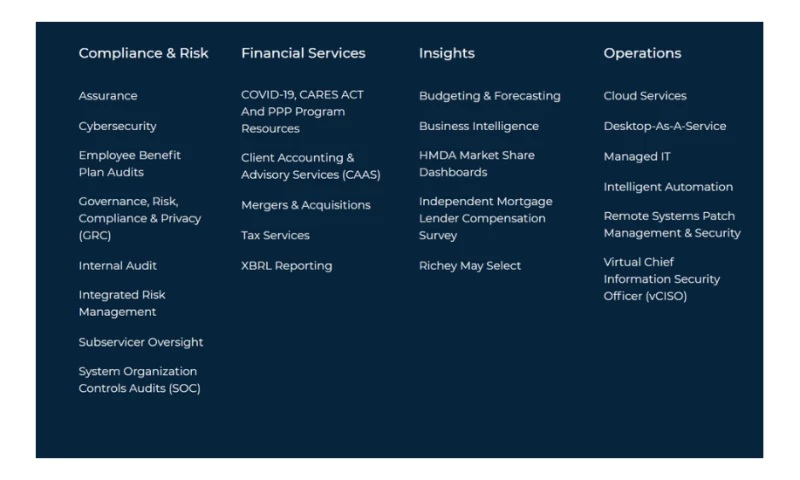Click System Organization Controls Audits (SOC)
800x480 pixels.
(139, 380)
